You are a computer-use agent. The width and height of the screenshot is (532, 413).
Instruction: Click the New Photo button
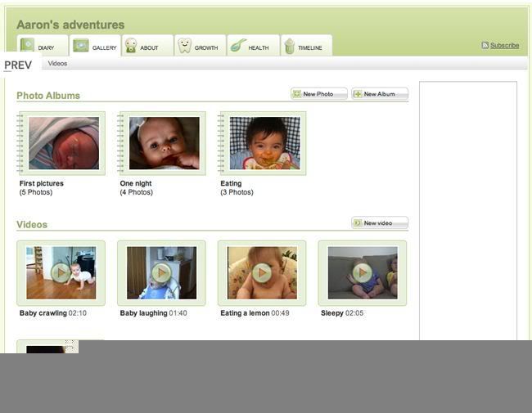[319, 94]
